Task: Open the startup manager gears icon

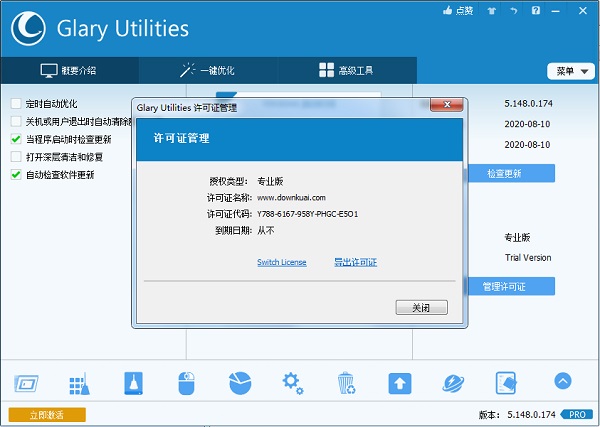Action: tap(293, 383)
